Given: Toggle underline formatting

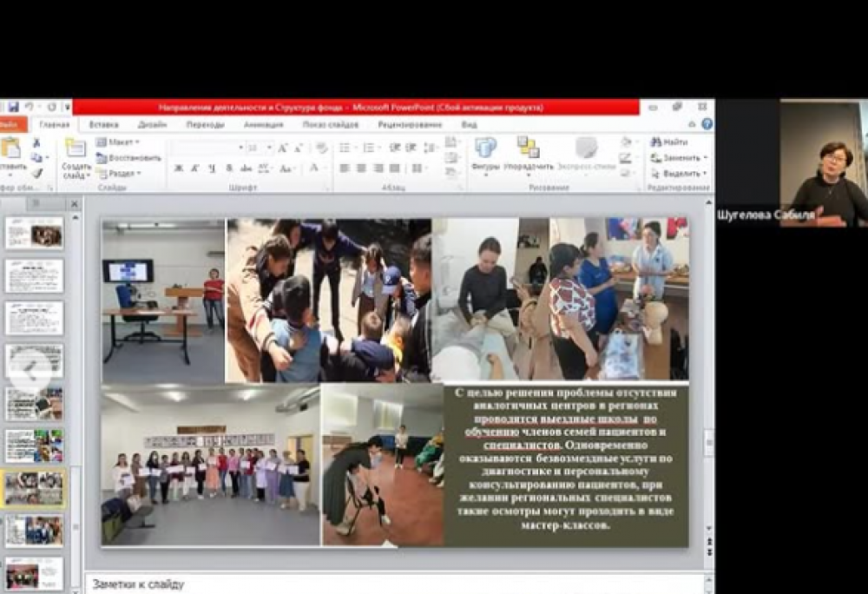Looking at the screenshot, I should click(x=212, y=168).
